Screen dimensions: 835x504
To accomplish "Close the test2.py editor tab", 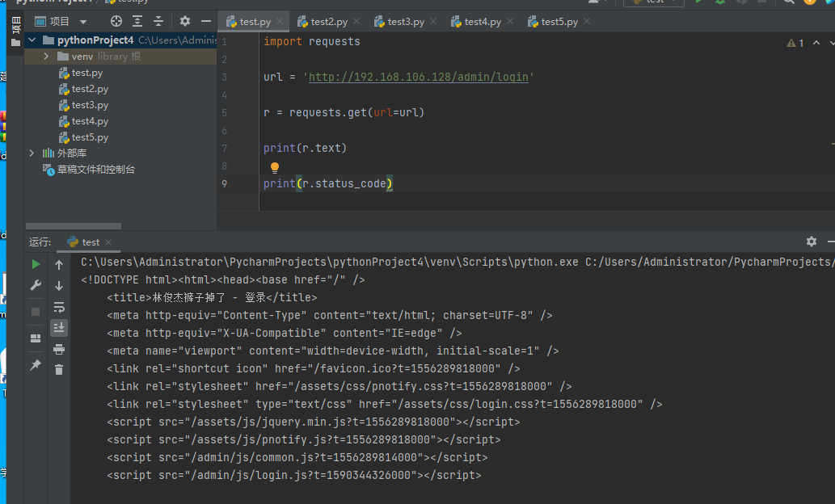I will (356, 21).
